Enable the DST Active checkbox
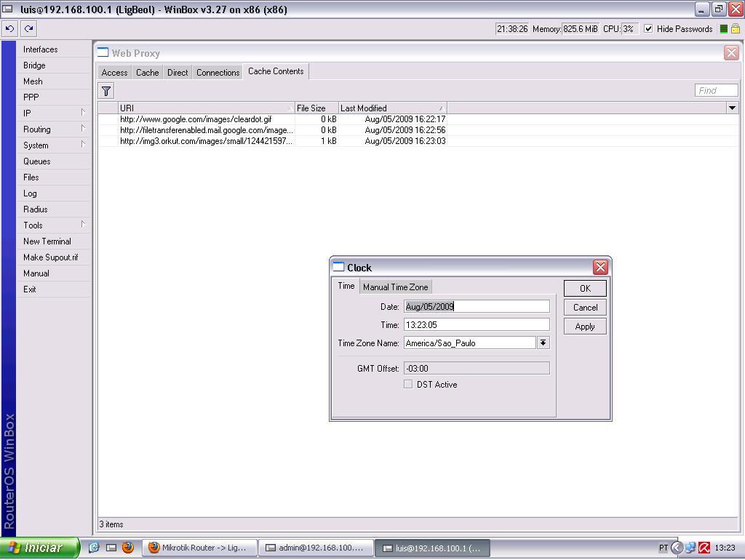The height and width of the screenshot is (560, 745). pyautogui.click(x=407, y=384)
